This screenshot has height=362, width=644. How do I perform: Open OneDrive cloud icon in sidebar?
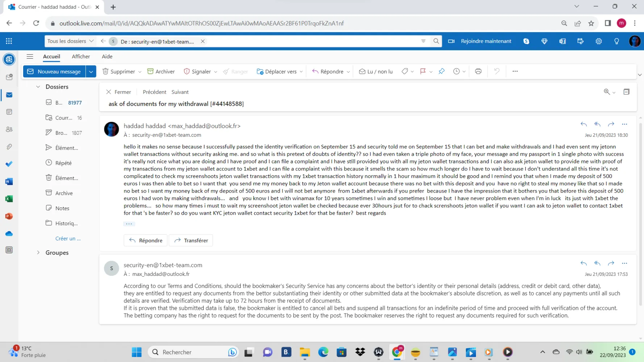[x=9, y=233]
